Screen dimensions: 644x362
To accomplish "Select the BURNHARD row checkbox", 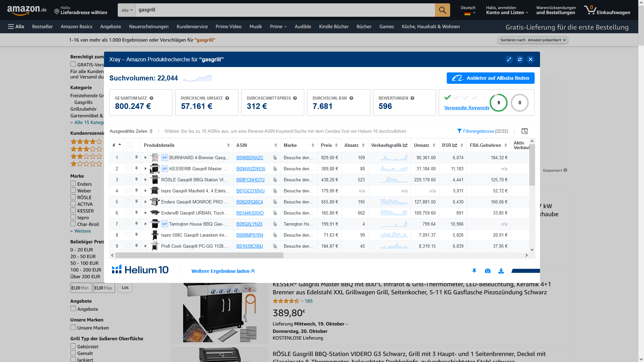I will (128, 157).
